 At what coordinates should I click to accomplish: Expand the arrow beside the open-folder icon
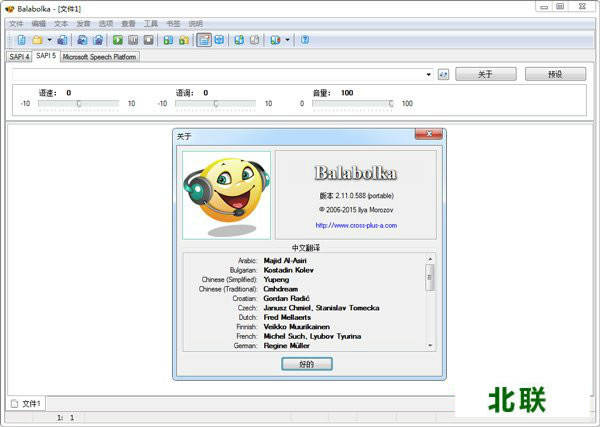(x=49, y=40)
